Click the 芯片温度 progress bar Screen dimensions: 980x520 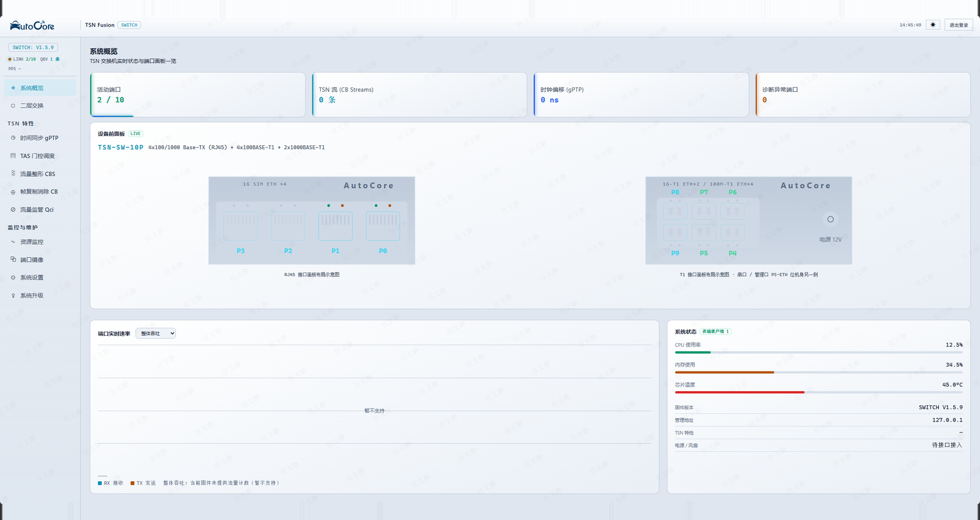819,392
